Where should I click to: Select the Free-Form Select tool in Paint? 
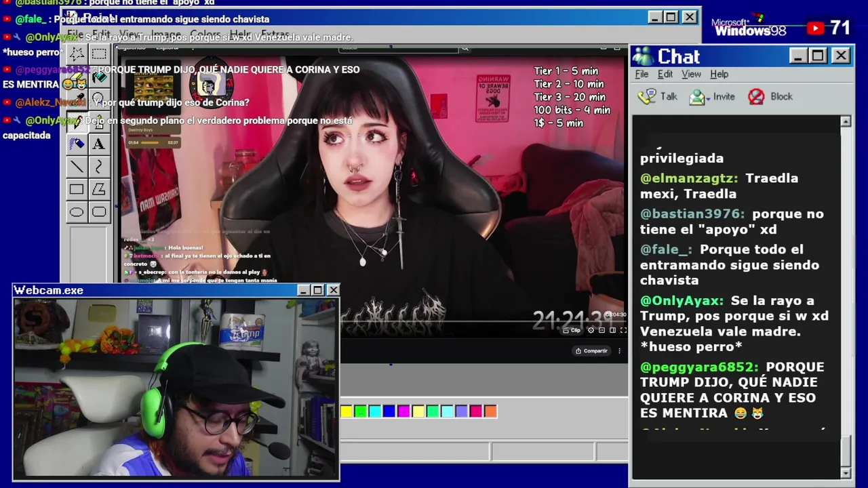[77, 54]
